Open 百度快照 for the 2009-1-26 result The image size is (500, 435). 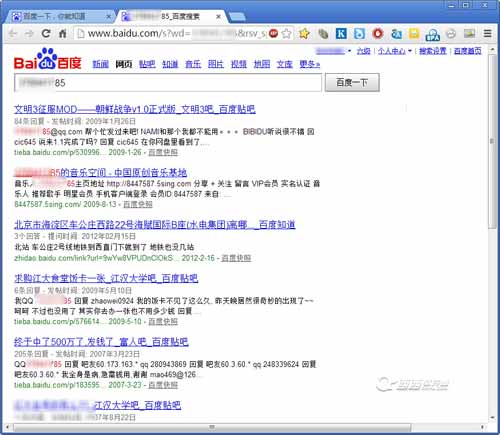(163, 152)
